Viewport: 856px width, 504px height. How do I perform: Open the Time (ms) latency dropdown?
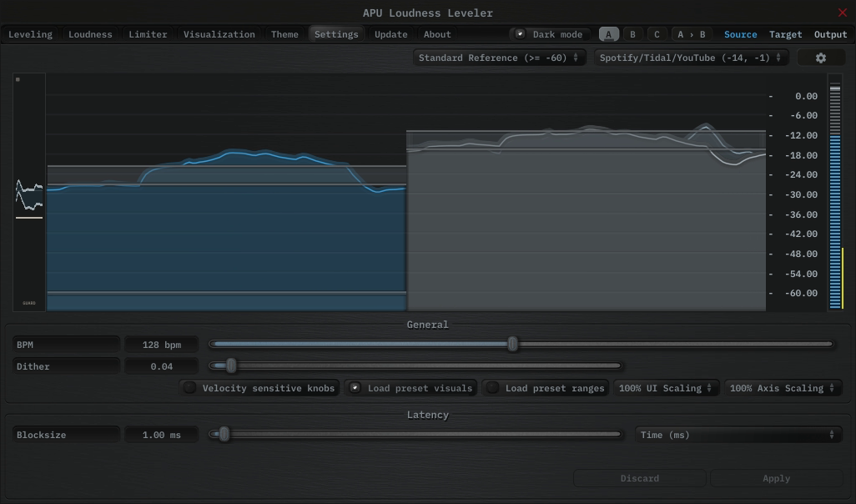pyautogui.click(x=737, y=435)
